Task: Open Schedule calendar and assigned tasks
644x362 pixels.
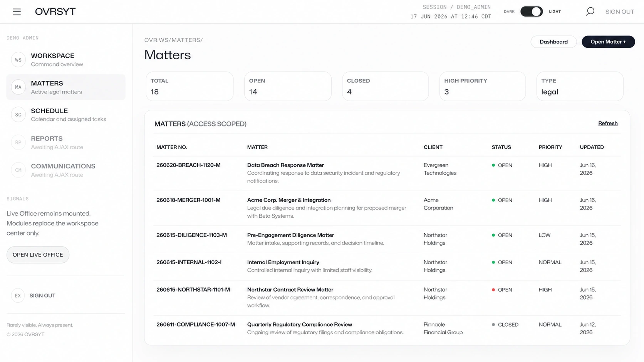Action: coord(66,115)
